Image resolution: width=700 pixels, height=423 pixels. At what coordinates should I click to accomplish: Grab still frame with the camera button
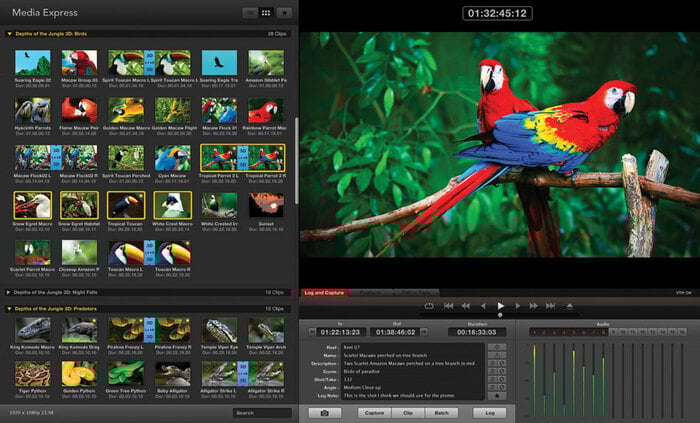click(x=325, y=413)
